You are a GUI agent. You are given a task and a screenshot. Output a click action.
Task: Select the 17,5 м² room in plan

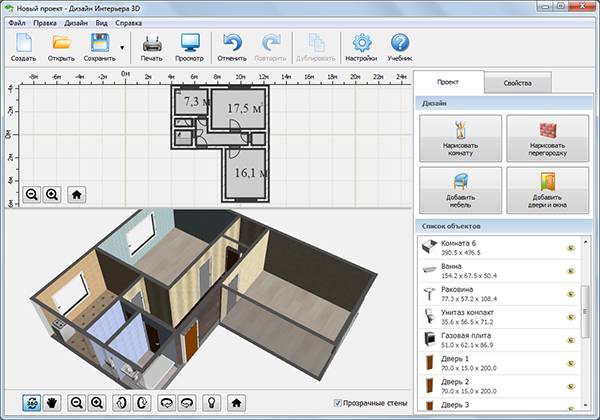point(239,109)
